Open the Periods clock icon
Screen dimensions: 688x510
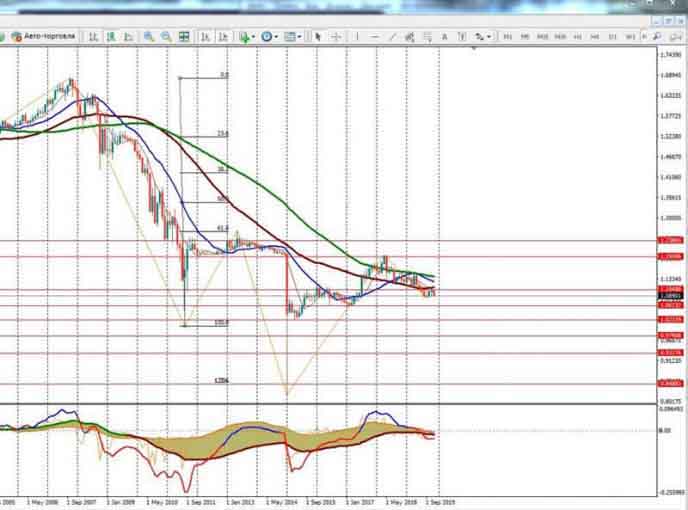266,37
